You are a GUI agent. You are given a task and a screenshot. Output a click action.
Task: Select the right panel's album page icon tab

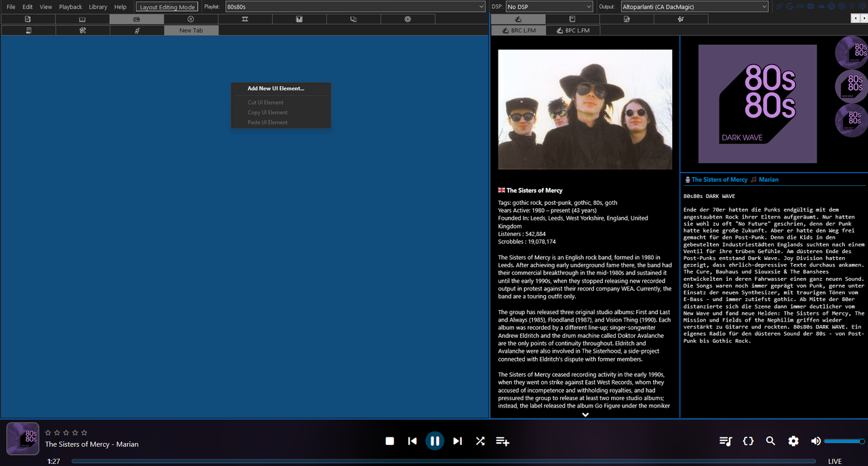[x=572, y=19]
